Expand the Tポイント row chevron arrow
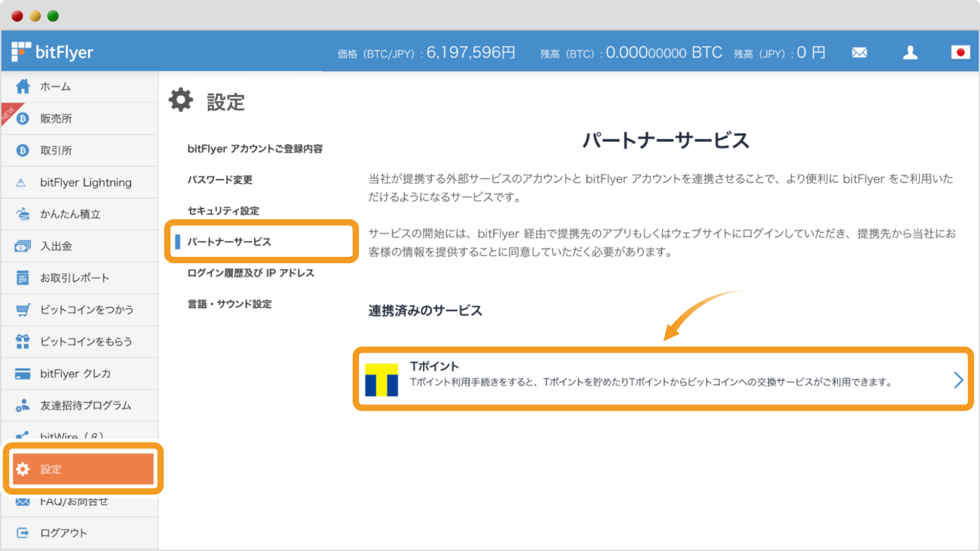 click(958, 380)
